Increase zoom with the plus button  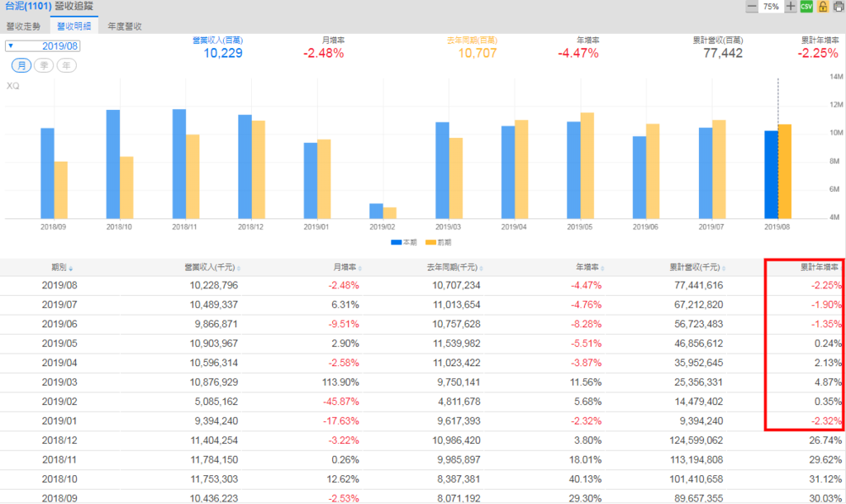coord(791,7)
